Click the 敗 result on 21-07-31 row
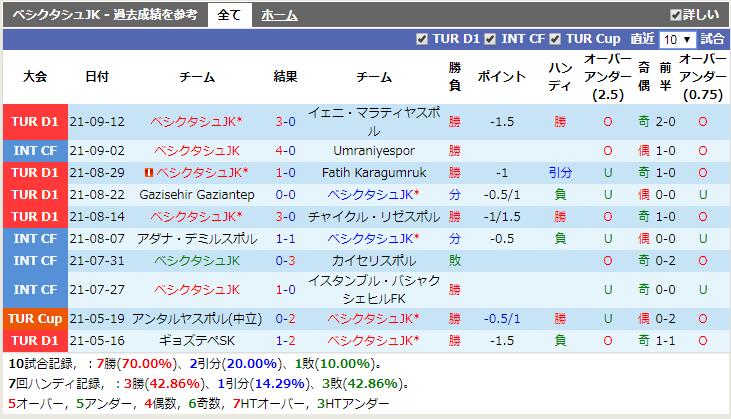 [455, 261]
